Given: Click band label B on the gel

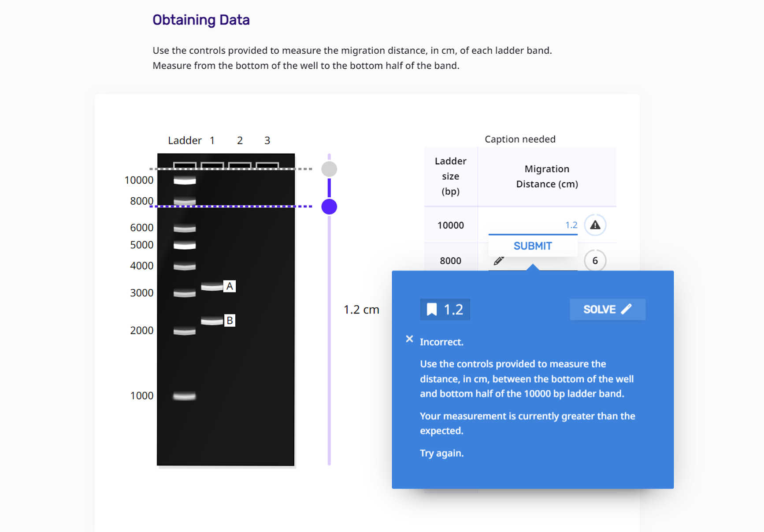Looking at the screenshot, I should (230, 320).
